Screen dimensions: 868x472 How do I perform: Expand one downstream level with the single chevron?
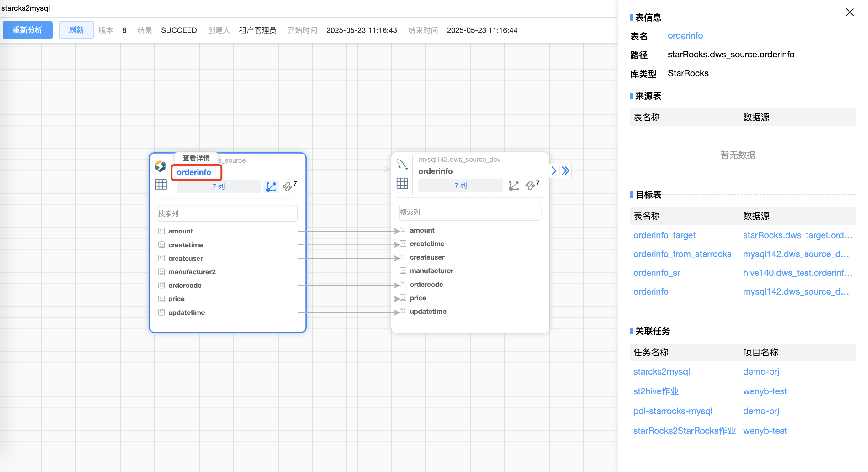pos(553,171)
